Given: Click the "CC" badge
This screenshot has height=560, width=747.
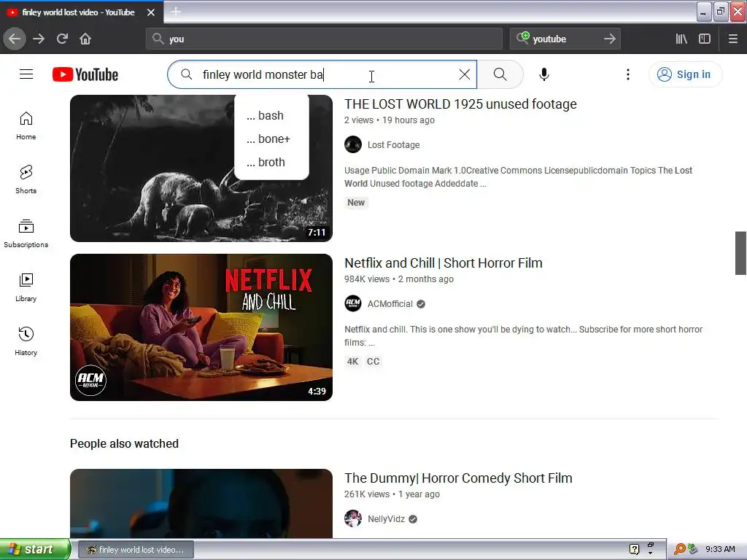Looking at the screenshot, I should coord(373,362).
